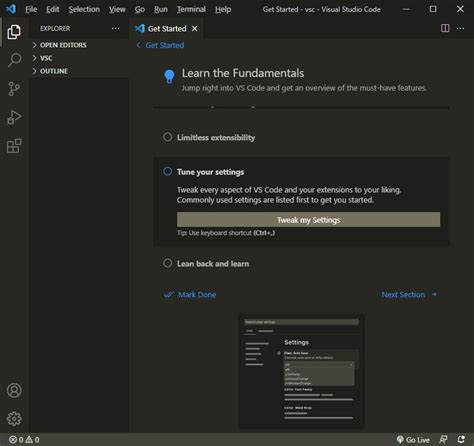Open the File menu

click(x=31, y=9)
